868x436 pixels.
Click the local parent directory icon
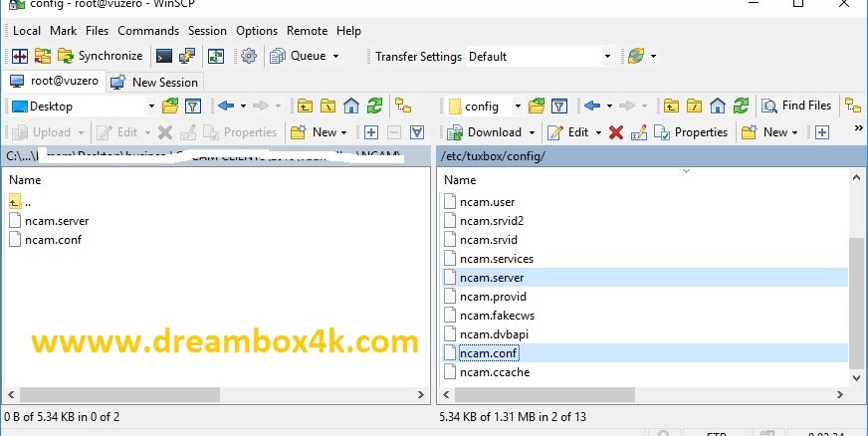tap(305, 106)
